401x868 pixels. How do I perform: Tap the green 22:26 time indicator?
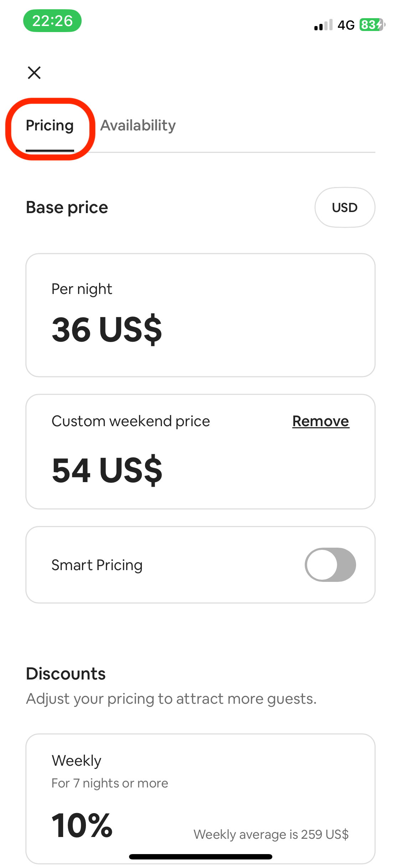52,21
